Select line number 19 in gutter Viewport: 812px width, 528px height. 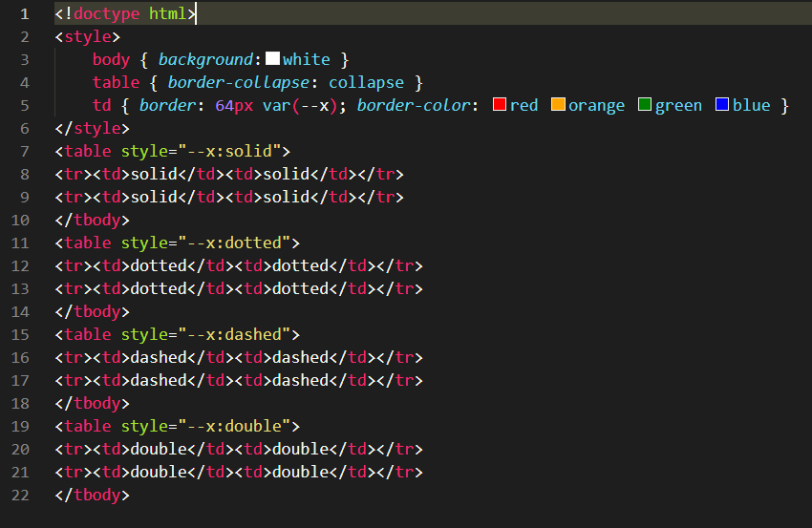point(20,426)
